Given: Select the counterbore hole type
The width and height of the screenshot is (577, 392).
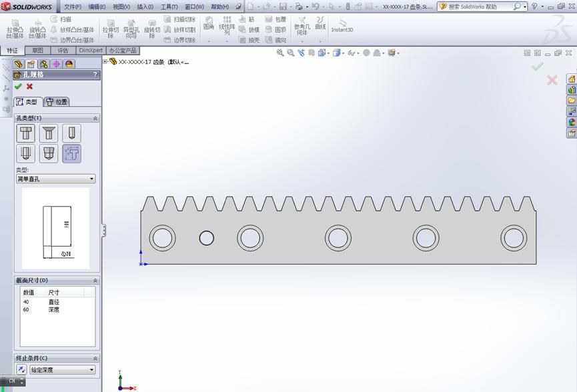Looking at the screenshot, I should [25, 133].
